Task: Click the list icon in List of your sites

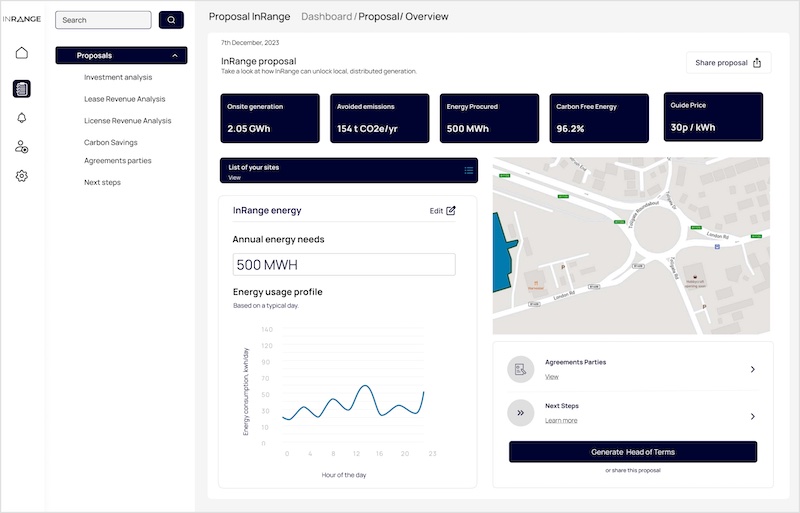Action: pyautogui.click(x=468, y=170)
